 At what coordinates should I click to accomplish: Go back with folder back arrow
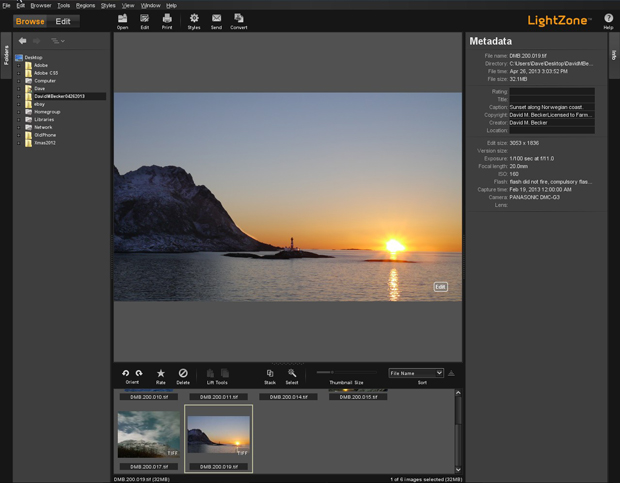22,41
